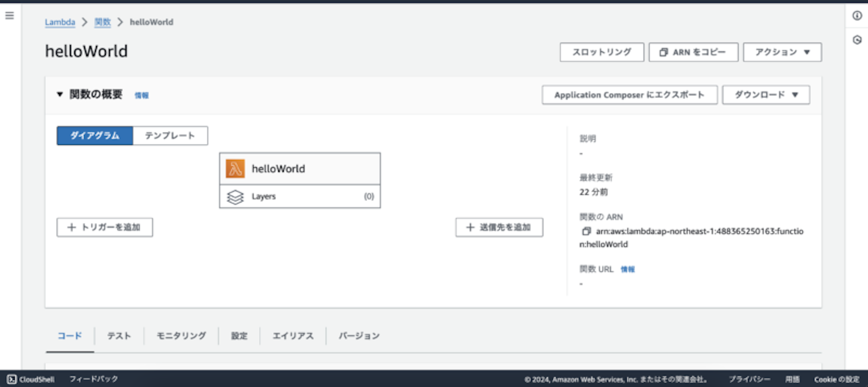
Task: Click the orange Lambda function icon
Action: pyautogui.click(x=235, y=168)
